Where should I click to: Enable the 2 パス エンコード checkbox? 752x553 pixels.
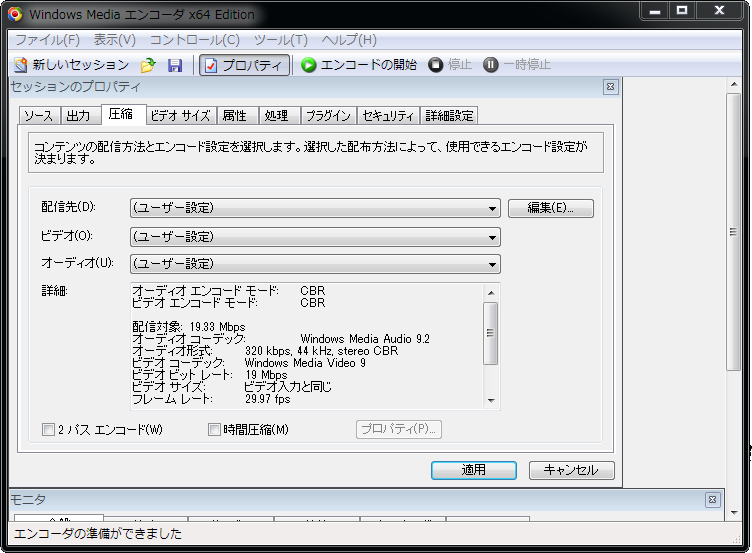pyautogui.click(x=48, y=430)
